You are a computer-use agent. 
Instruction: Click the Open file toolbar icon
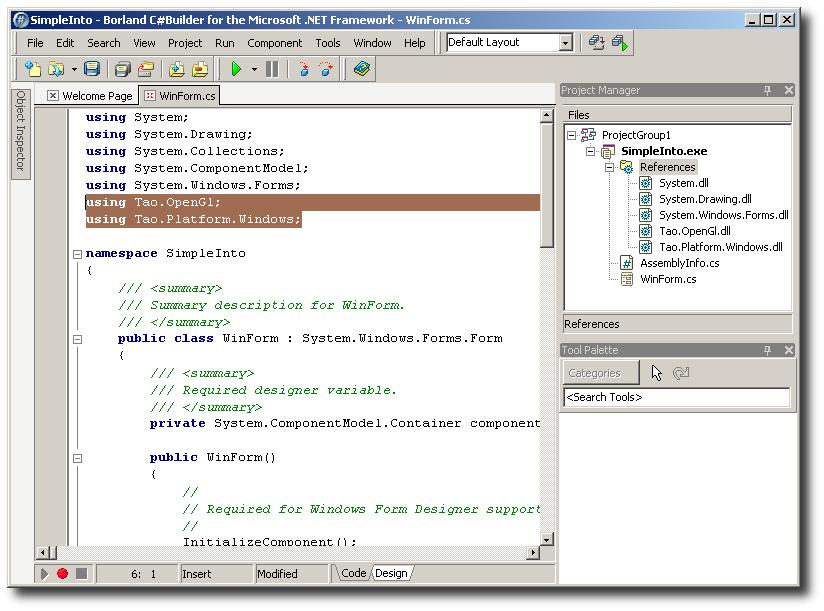56,69
